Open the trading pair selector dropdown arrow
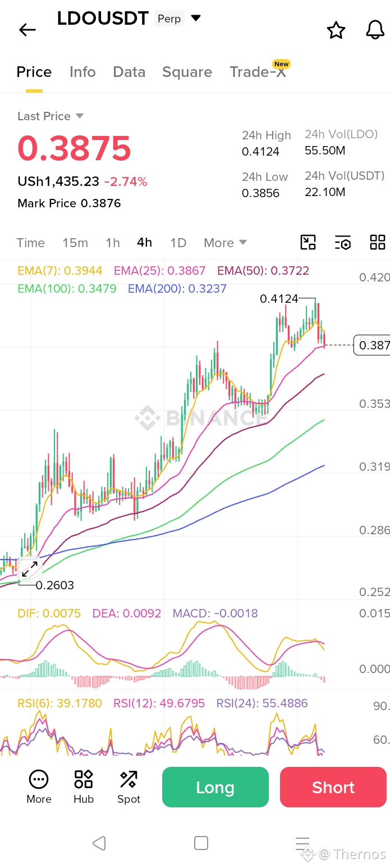This screenshot has height=868, width=390. point(196,18)
